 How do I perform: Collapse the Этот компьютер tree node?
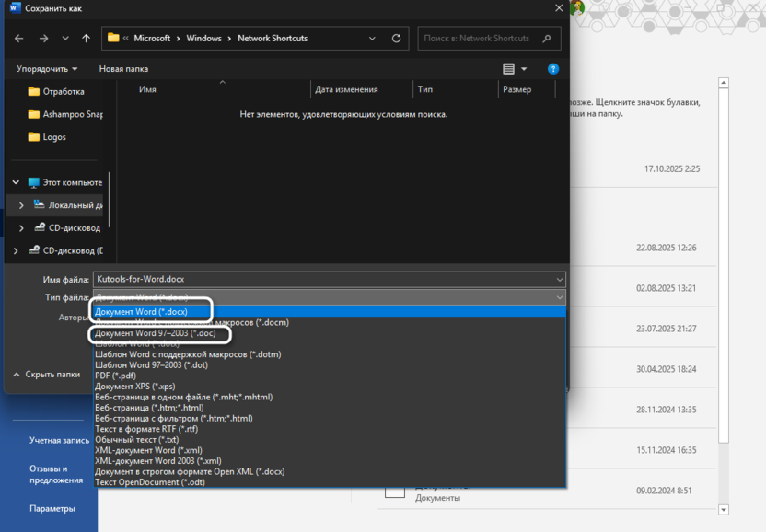tap(16, 183)
